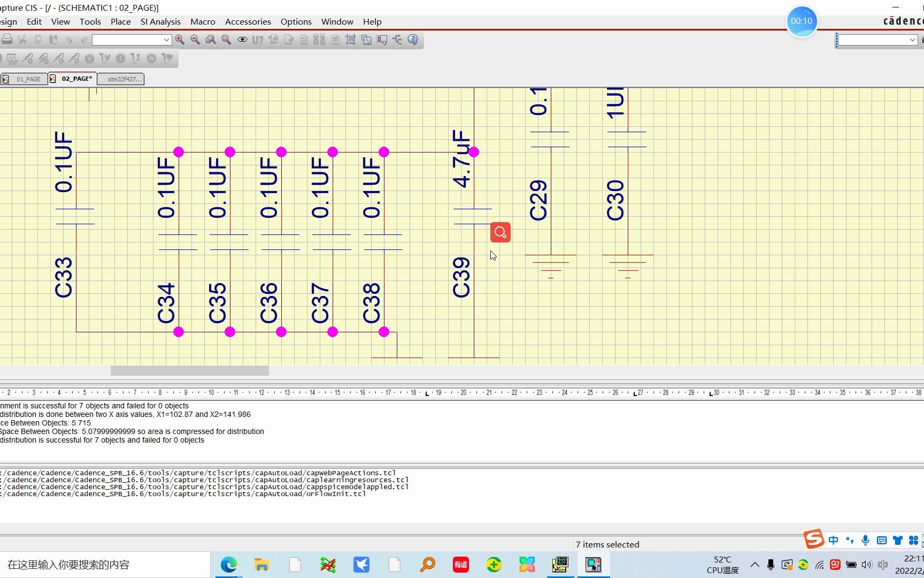This screenshot has width=924, height=578.
Task: Click the '7 items selected' status text
Action: [x=607, y=544]
